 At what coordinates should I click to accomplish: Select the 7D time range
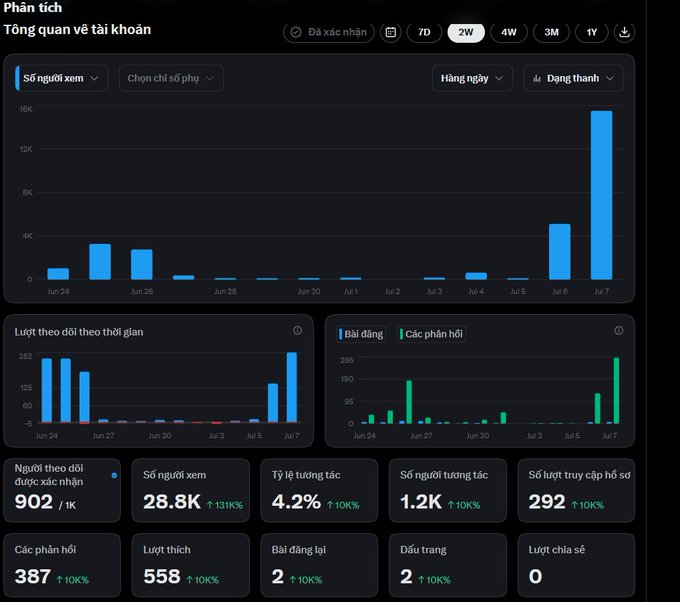(424, 32)
